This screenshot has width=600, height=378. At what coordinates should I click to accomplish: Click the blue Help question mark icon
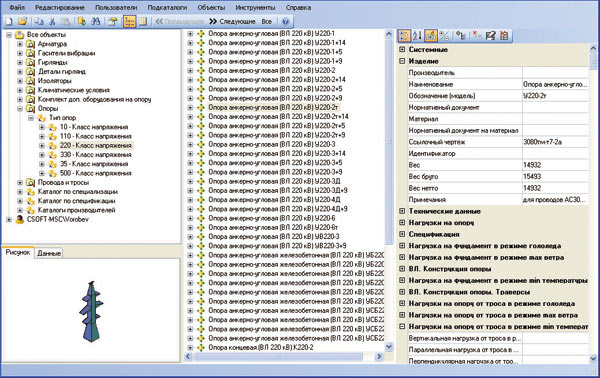(x=285, y=22)
